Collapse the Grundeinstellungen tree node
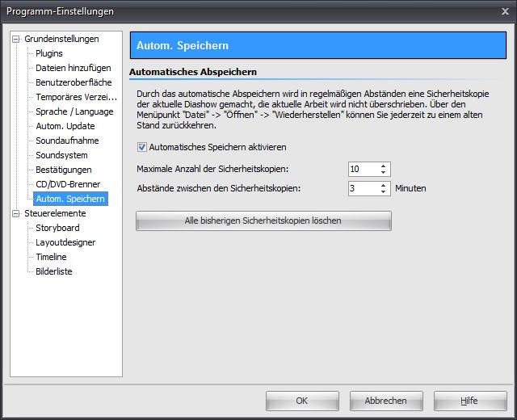This screenshot has width=517, height=420. pyautogui.click(x=16, y=39)
